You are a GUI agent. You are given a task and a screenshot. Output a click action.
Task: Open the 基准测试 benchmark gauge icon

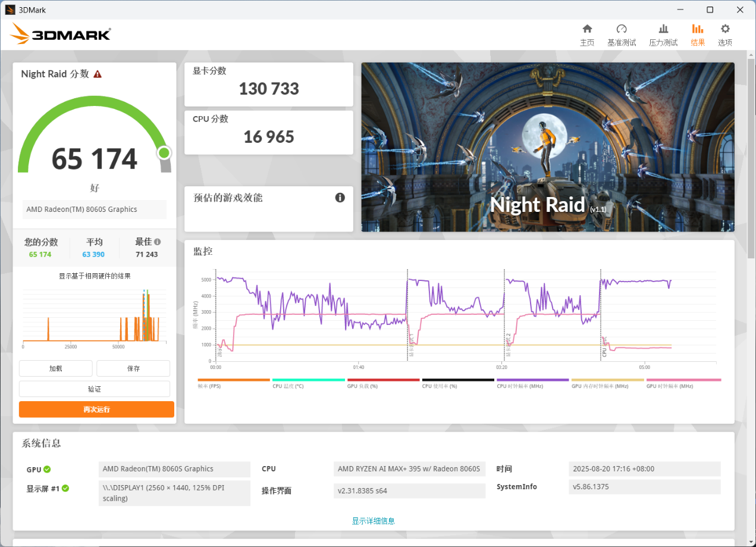621,29
